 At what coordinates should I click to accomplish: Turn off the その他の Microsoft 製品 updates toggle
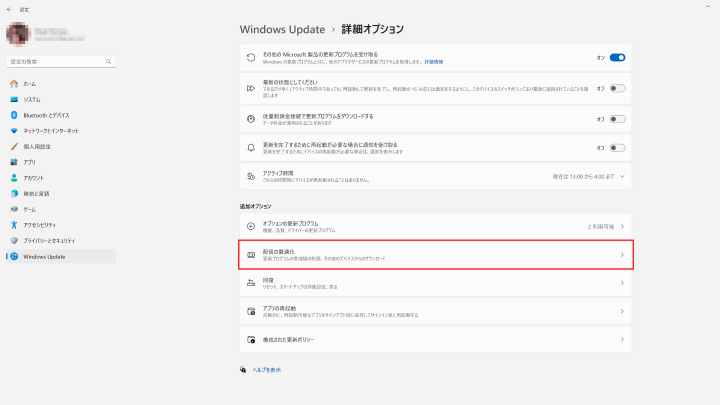617,58
